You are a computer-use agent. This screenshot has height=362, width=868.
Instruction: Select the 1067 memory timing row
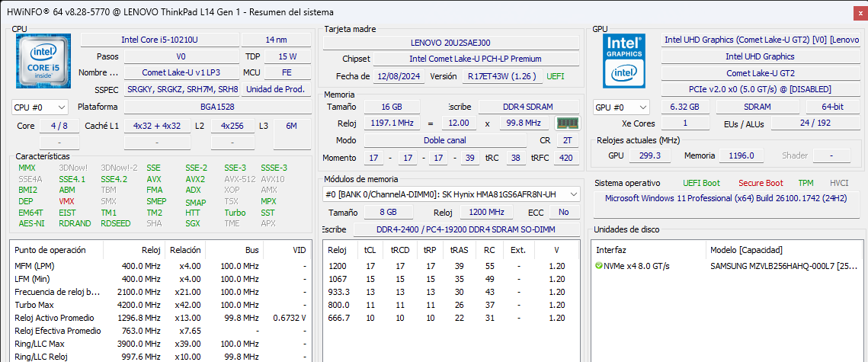coord(451,279)
